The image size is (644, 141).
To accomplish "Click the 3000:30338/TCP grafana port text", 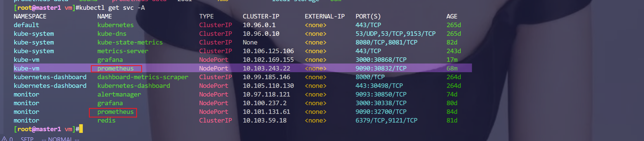I will [381, 103].
